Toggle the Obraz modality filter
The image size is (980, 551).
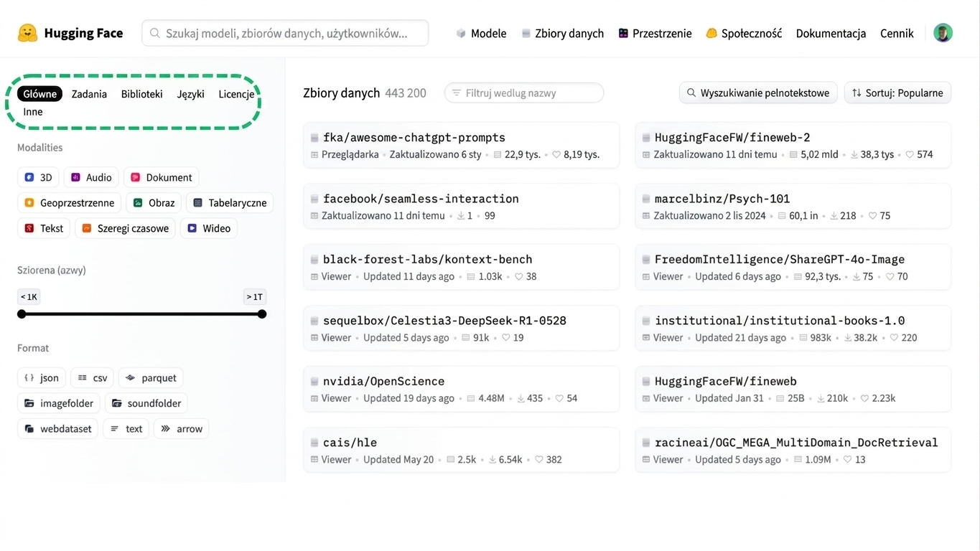tap(154, 203)
